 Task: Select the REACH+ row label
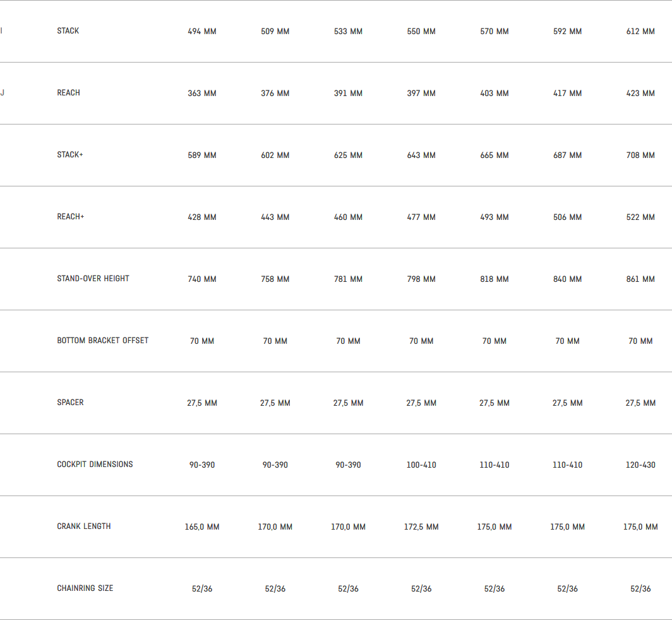pyautogui.click(x=71, y=217)
